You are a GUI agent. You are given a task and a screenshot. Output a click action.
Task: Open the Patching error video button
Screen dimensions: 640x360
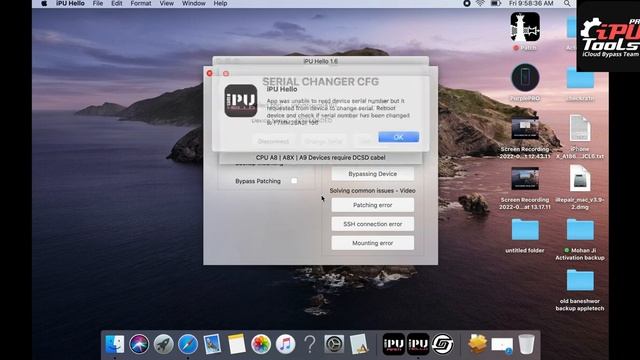(x=372, y=205)
